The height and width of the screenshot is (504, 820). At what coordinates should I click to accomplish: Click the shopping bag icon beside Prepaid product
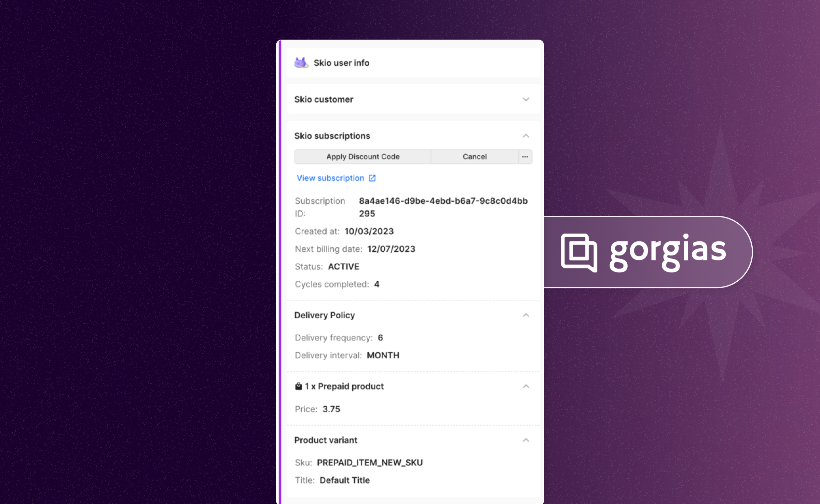298,386
